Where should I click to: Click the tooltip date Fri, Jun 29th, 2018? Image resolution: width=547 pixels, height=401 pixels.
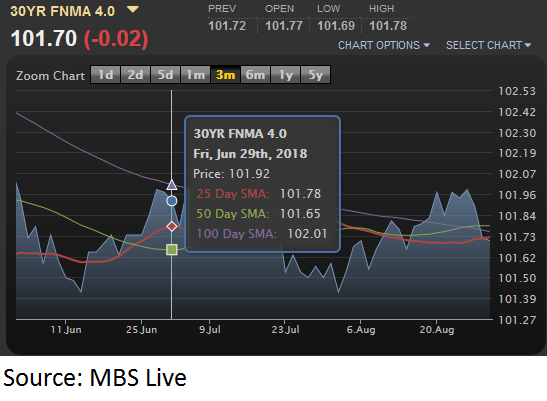[x=250, y=154]
